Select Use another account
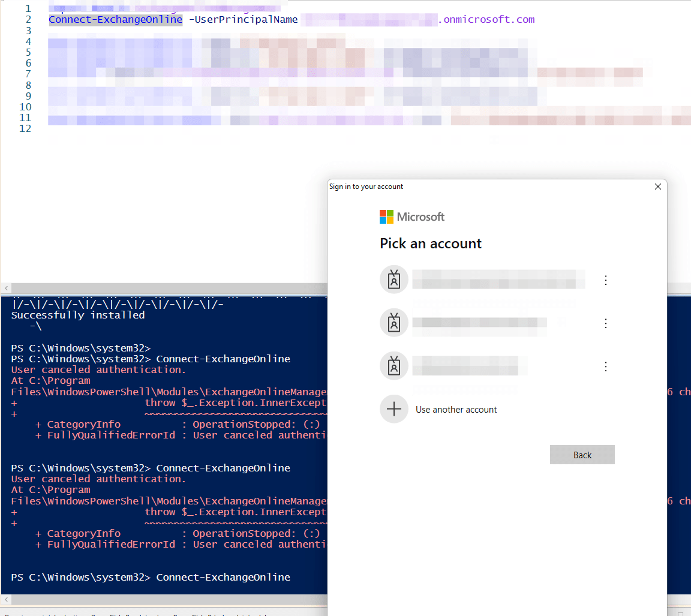This screenshot has width=691, height=616. 456,409
